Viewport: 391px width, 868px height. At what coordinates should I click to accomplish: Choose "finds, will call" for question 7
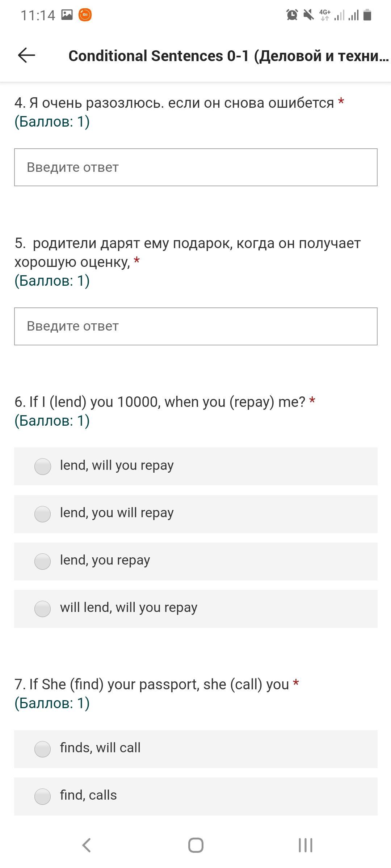tap(43, 749)
